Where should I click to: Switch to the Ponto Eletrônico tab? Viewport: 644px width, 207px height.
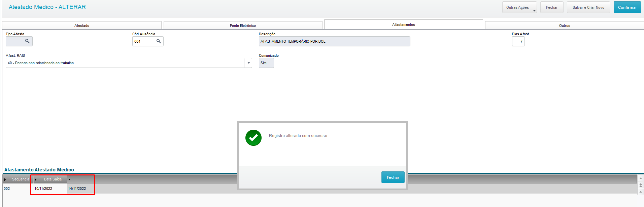[x=243, y=26]
